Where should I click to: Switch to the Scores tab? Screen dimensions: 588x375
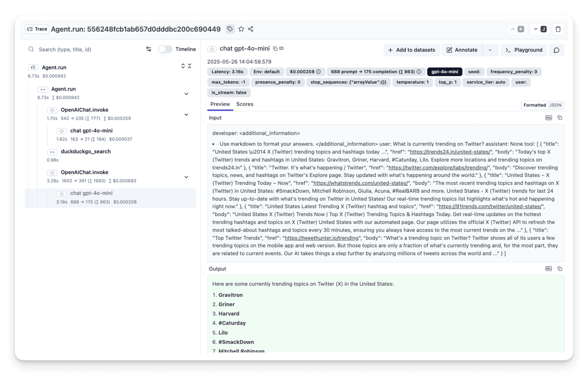(245, 104)
